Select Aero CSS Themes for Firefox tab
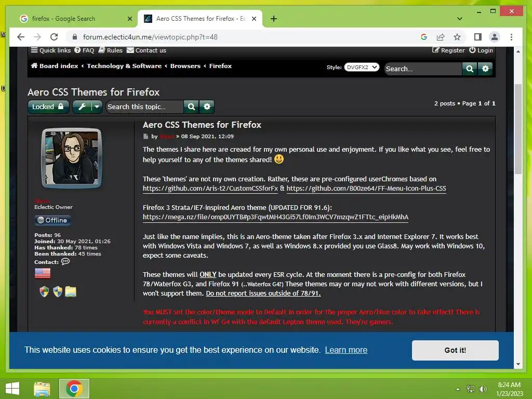The height and width of the screenshot is (399, 532). click(200, 19)
